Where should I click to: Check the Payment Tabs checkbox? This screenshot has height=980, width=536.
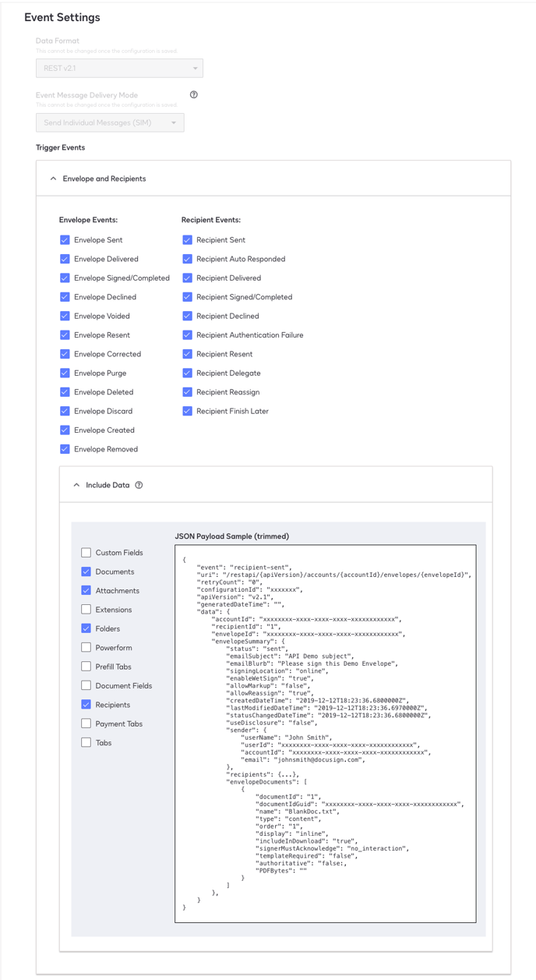(86, 724)
